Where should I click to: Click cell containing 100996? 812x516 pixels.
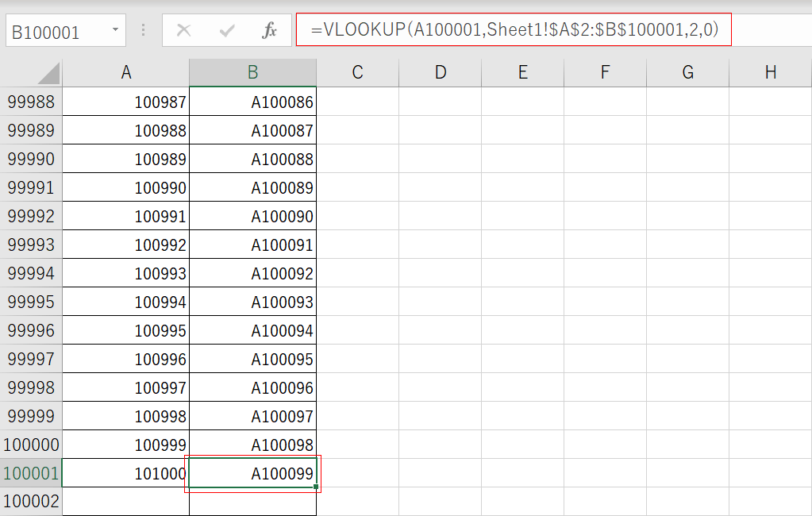tap(126, 359)
